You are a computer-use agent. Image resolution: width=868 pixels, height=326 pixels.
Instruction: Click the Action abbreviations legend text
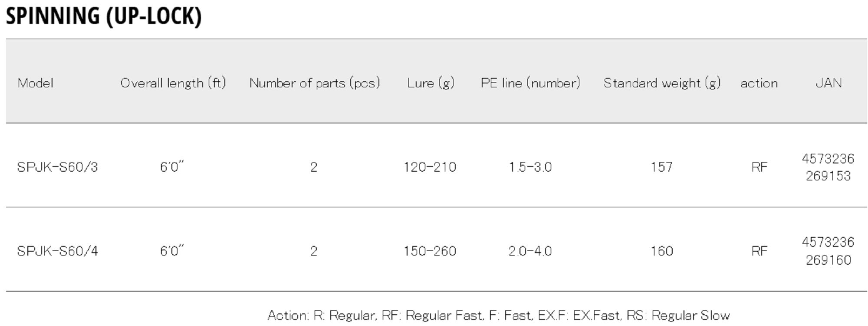click(499, 315)
